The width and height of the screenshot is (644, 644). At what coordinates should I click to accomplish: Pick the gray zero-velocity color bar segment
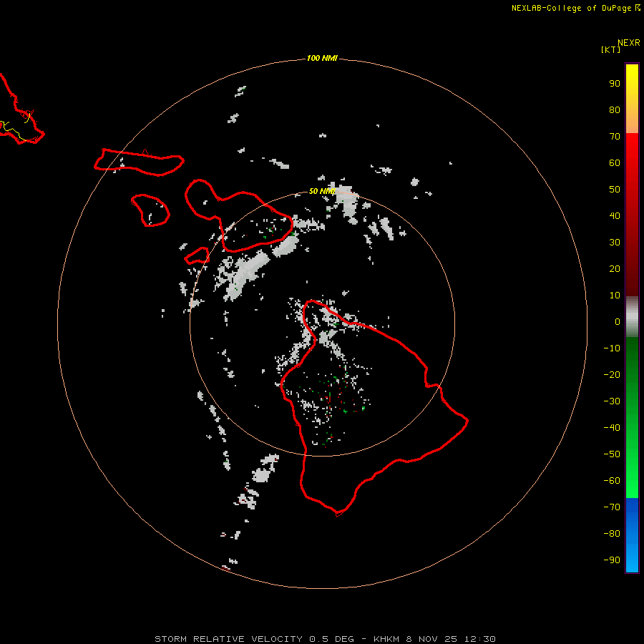[632, 317]
